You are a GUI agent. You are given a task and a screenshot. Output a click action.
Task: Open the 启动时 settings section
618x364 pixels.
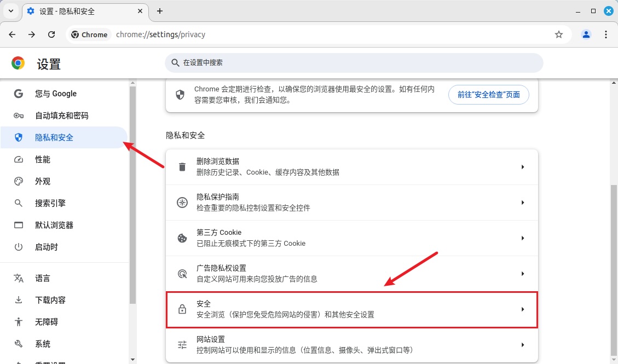point(64,247)
